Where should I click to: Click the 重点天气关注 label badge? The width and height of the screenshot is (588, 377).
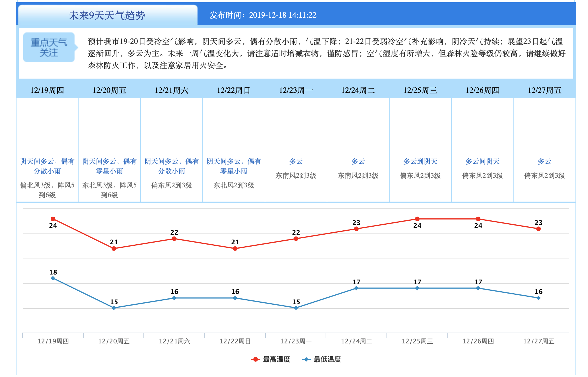(x=49, y=48)
